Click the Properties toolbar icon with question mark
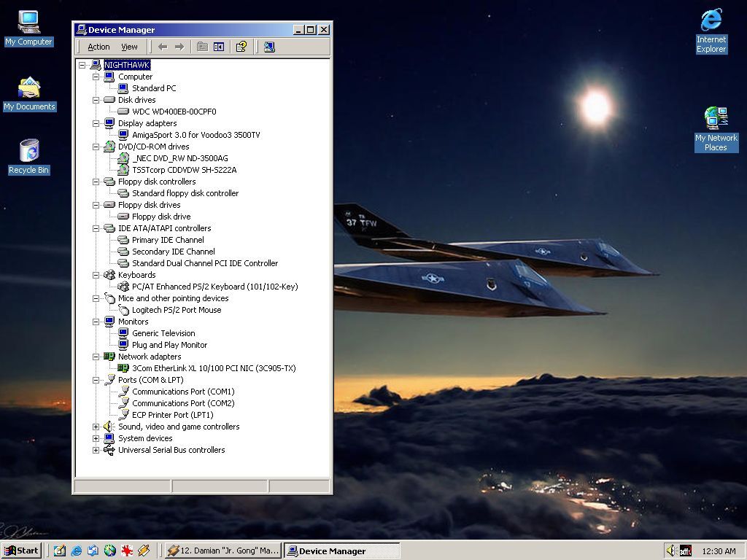Image resolution: width=747 pixels, height=560 pixels. pyautogui.click(x=241, y=47)
